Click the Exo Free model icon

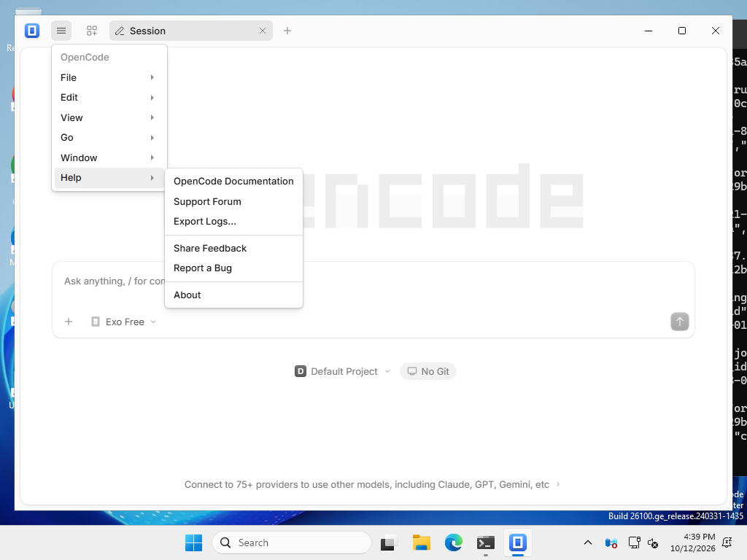point(96,322)
